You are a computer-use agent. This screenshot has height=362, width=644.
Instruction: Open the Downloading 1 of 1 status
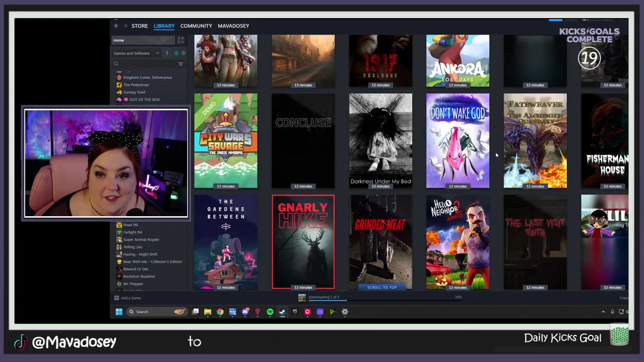click(x=324, y=297)
